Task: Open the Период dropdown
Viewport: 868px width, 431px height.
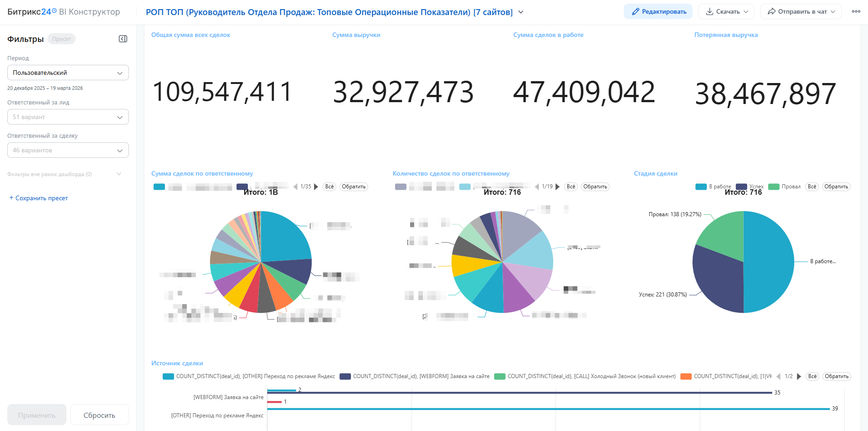Action: click(x=68, y=73)
